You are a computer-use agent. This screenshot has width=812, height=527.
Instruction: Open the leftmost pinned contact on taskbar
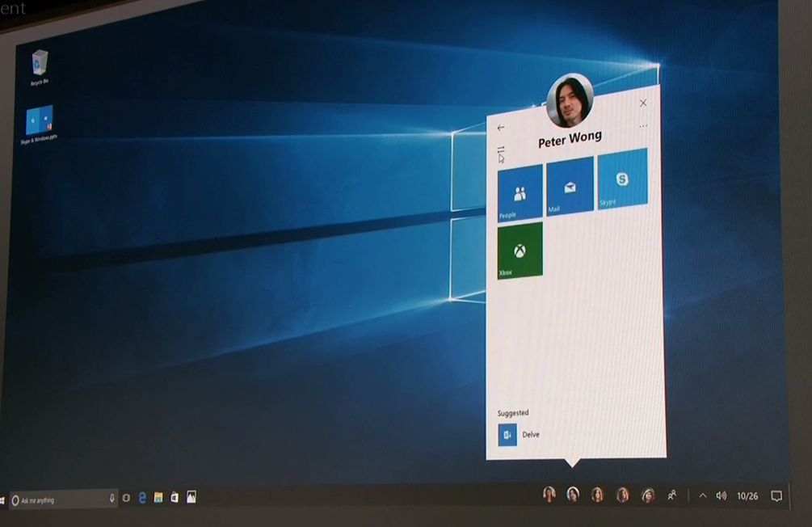click(x=549, y=495)
